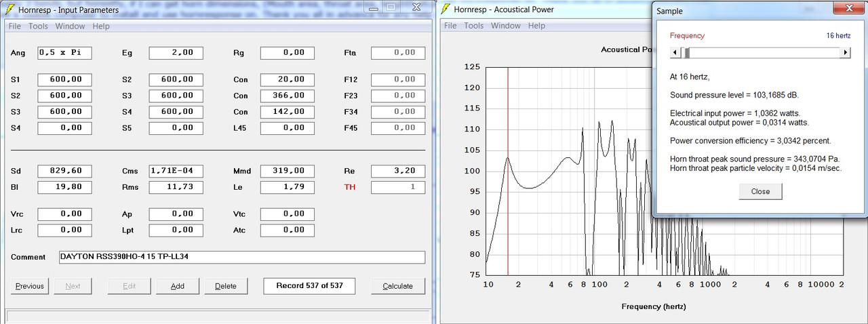Click the Con field with value 20,00
This screenshot has width=868, height=324.
pyautogui.click(x=287, y=79)
